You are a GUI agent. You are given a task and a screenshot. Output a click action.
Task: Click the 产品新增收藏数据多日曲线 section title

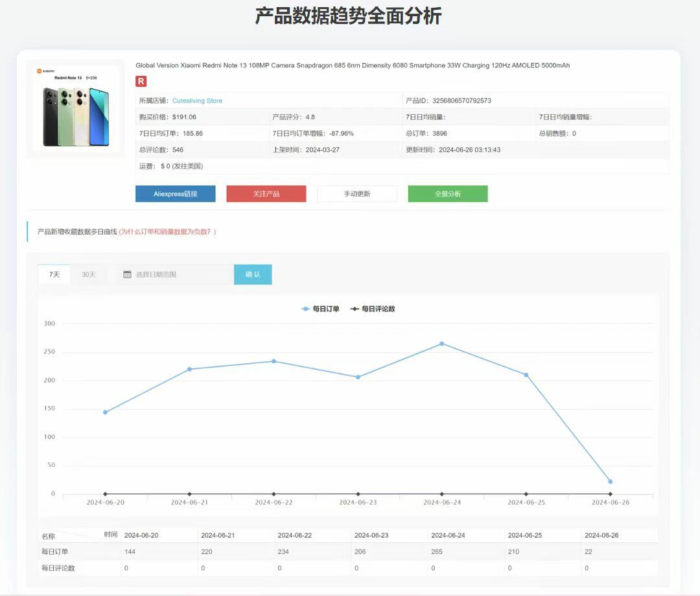77,232
